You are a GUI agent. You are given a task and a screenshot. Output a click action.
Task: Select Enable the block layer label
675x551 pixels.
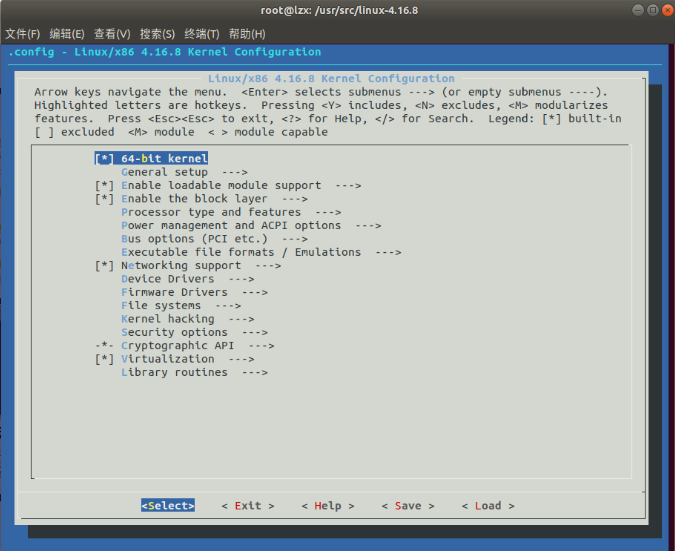coord(194,199)
